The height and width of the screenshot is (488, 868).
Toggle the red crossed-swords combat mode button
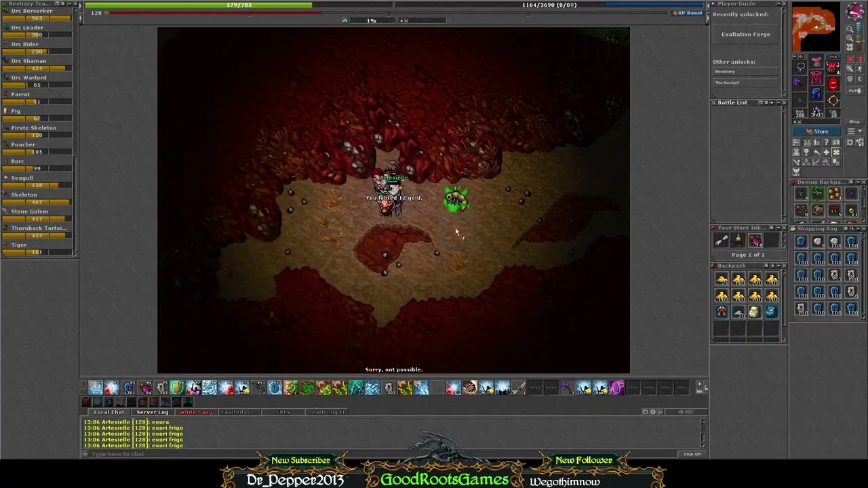point(850,59)
